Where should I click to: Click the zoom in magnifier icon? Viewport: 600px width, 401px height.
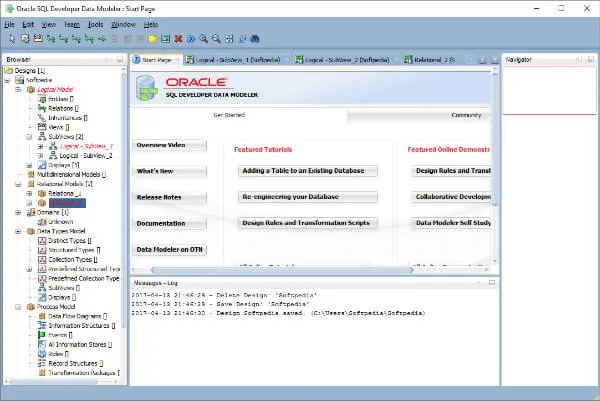pyautogui.click(x=204, y=39)
